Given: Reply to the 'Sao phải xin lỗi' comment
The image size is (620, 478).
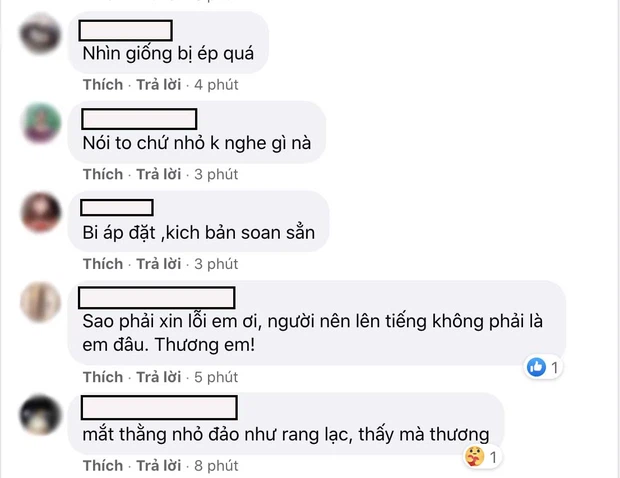Looking at the screenshot, I should click(x=159, y=377).
